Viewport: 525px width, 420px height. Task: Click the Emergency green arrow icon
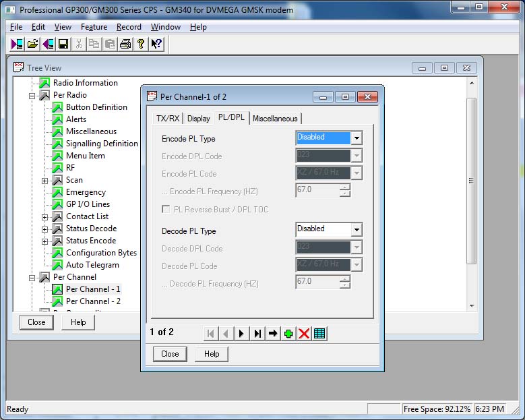coord(57,192)
